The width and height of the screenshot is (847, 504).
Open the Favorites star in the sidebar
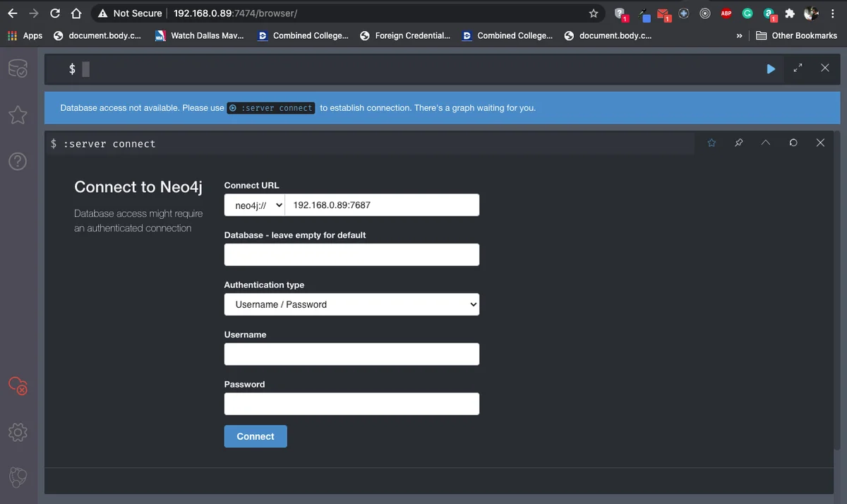pyautogui.click(x=18, y=114)
